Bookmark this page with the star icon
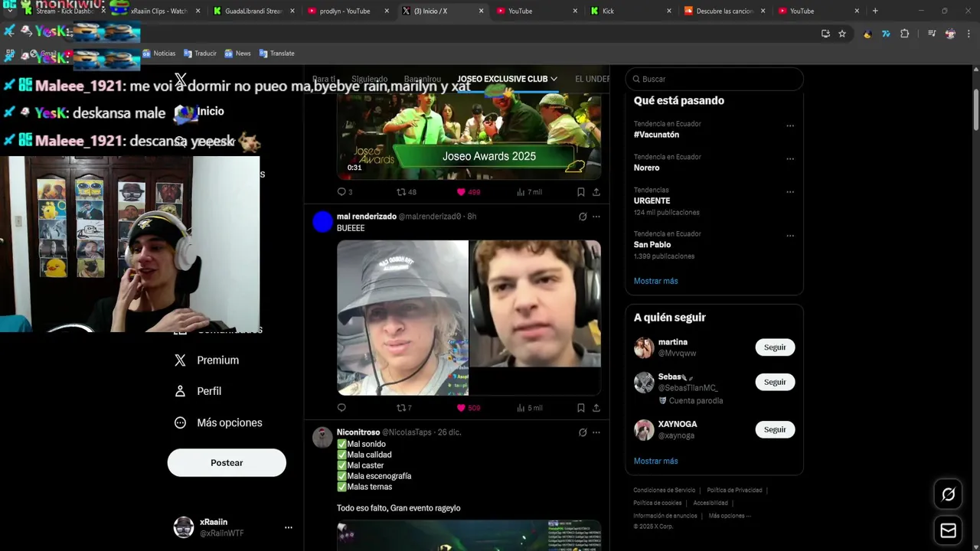 click(842, 34)
